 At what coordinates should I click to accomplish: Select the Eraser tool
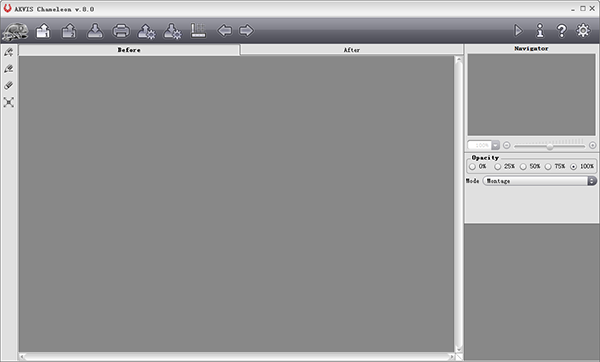tap(9, 85)
